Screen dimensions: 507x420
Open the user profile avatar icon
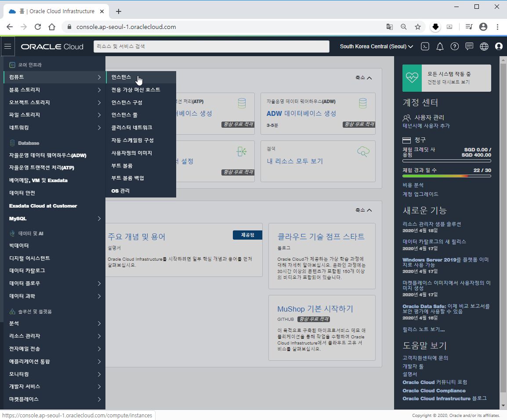click(x=499, y=47)
